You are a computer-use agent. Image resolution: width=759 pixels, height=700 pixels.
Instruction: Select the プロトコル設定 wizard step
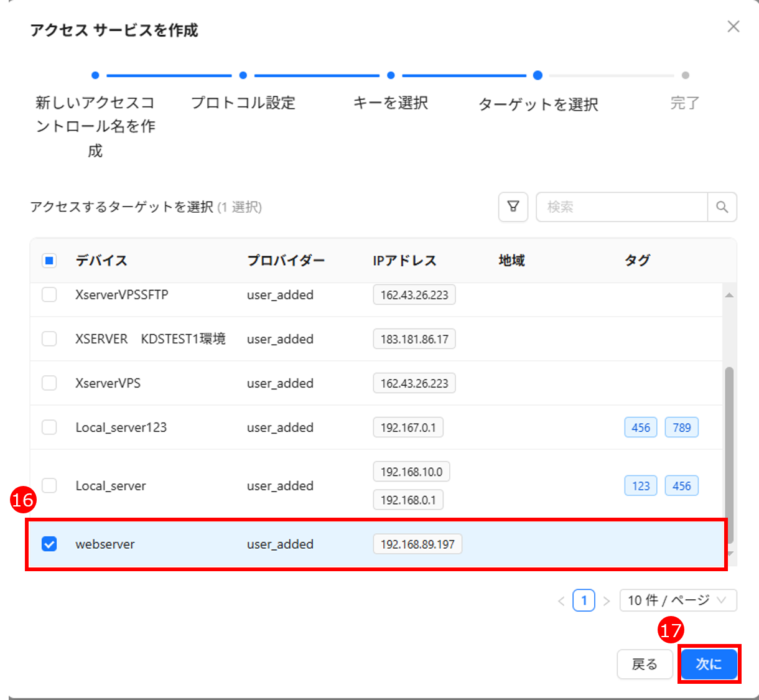point(243,102)
